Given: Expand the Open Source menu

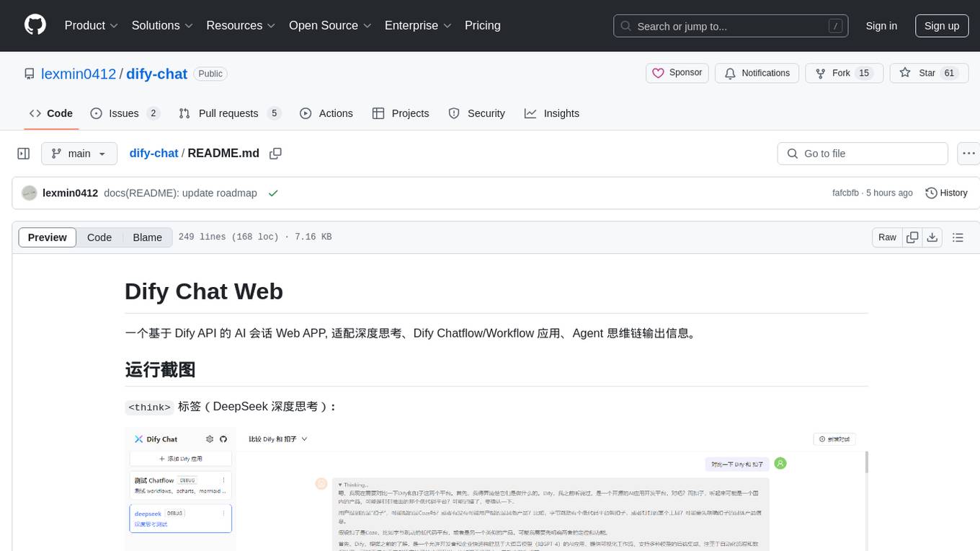Looking at the screenshot, I should pyautogui.click(x=330, y=25).
